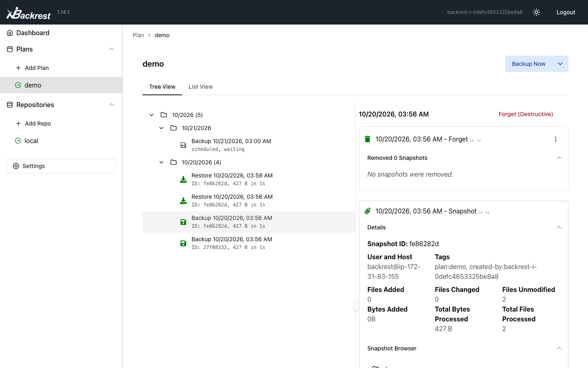This screenshot has width=588, height=368.
Task: Click the plus icon beside Add Repo
Action: pos(18,123)
